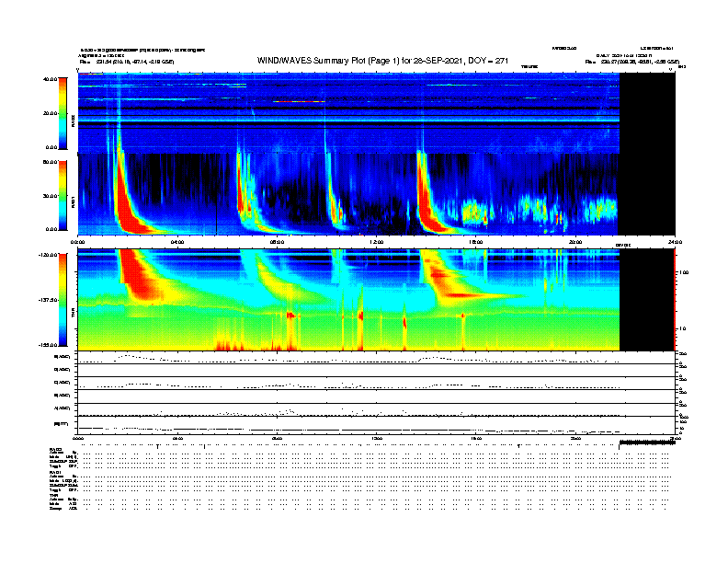Screen dimensions: 728x563
Task: Click the RAD2 status header at bottom left
Action: (55, 450)
